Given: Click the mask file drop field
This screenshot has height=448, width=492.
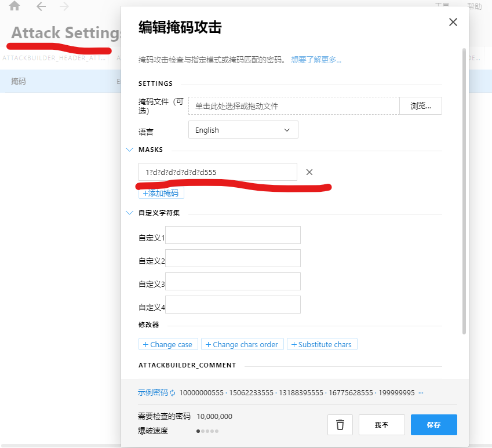Looking at the screenshot, I should [x=294, y=105].
